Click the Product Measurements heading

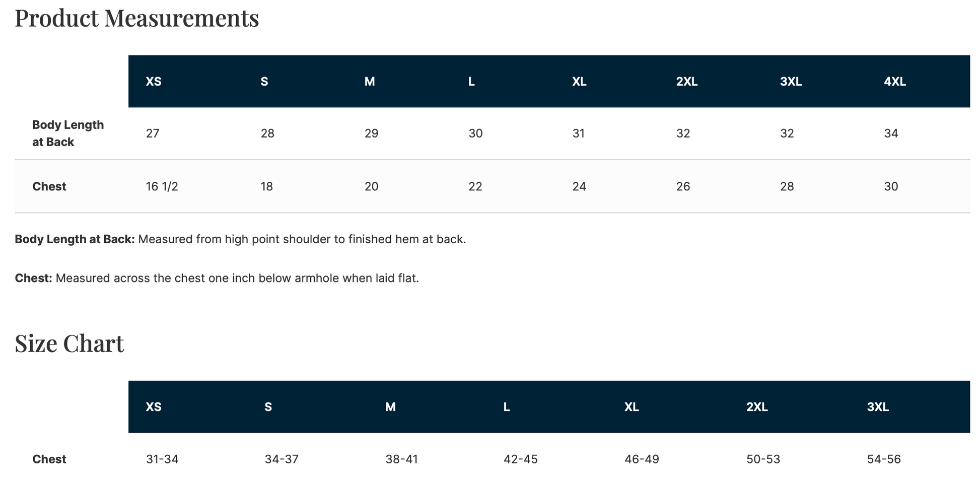136,18
